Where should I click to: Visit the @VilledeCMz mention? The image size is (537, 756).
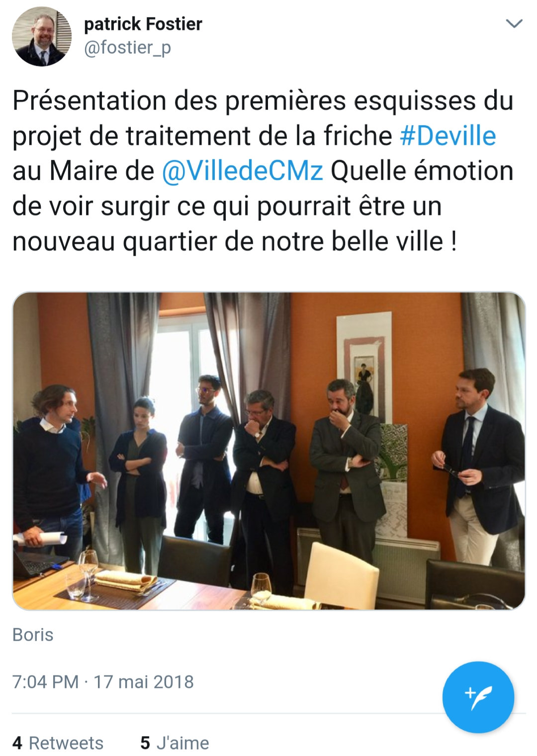(243, 171)
